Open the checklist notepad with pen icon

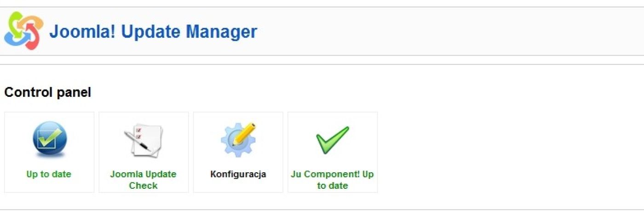click(143, 141)
